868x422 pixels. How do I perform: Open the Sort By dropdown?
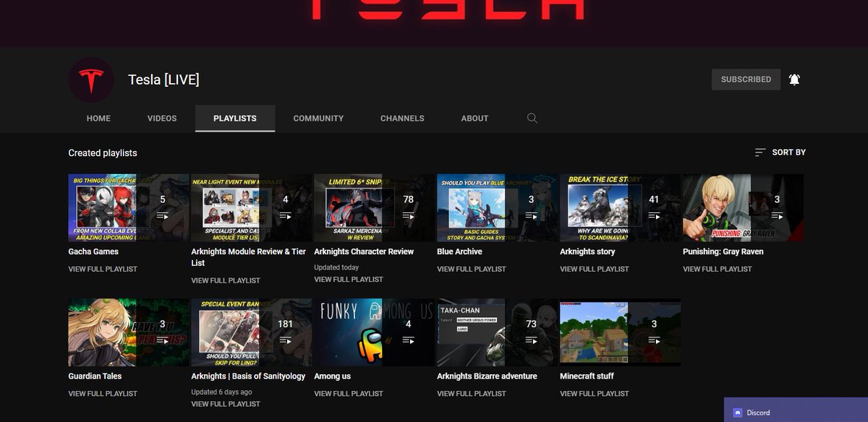pos(780,152)
